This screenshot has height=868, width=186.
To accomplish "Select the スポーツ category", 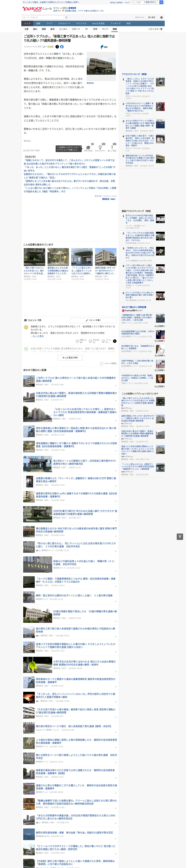I will coord(76,29).
